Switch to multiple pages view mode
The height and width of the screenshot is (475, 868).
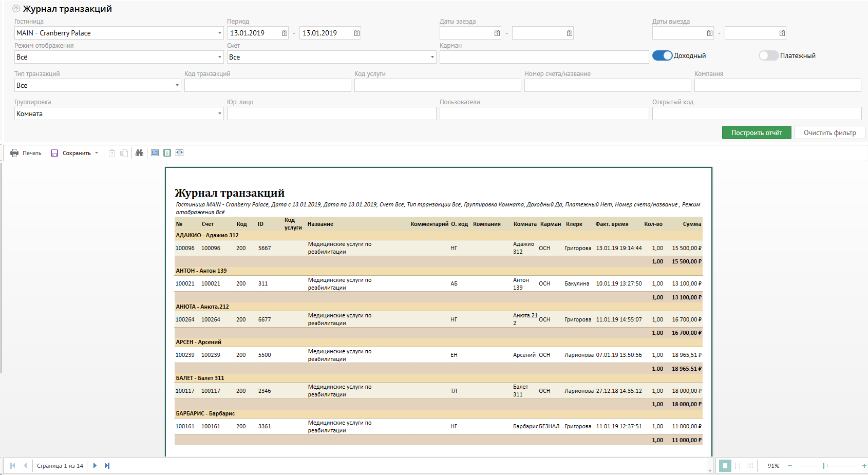(749, 466)
